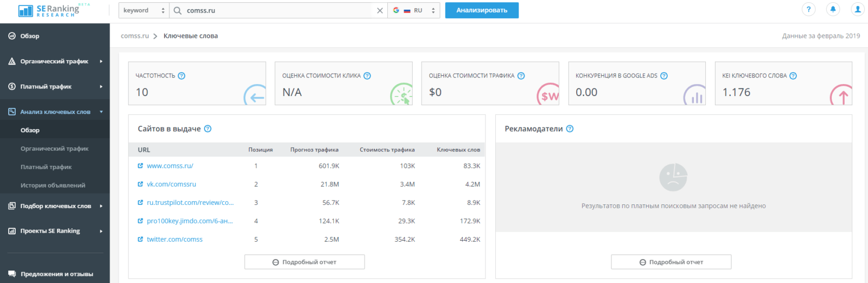Click the Анализ ключевых слов sidebar icon

tap(12, 112)
